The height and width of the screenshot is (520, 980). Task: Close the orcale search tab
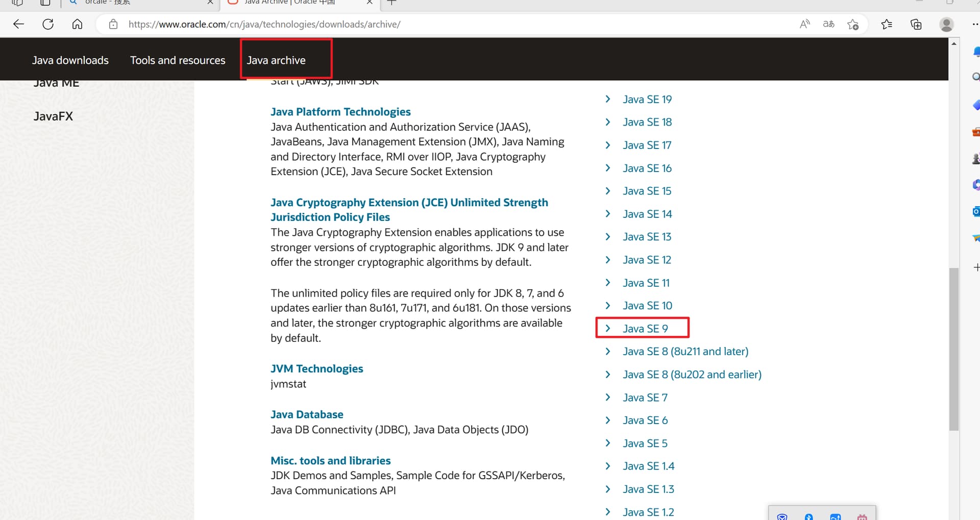pos(210,3)
